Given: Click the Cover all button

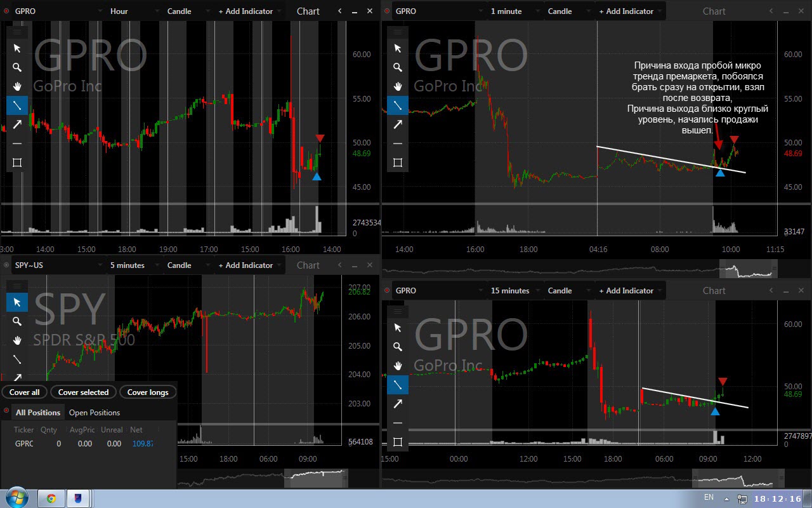Looking at the screenshot, I should click(x=25, y=392).
